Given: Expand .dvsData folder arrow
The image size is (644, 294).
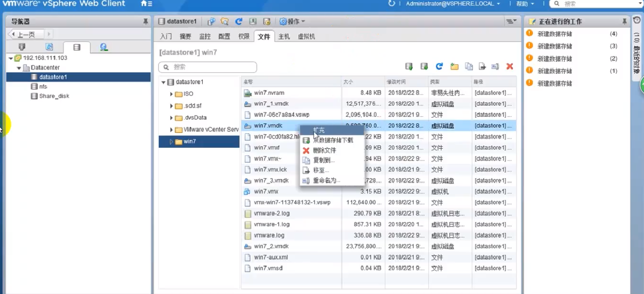Looking at the screenshot, I should [x=171, y=118].
